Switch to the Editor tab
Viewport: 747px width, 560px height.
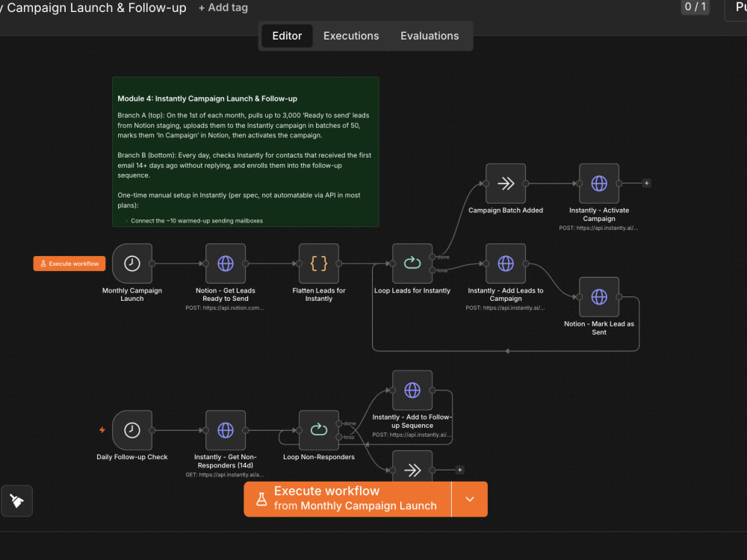287,36
